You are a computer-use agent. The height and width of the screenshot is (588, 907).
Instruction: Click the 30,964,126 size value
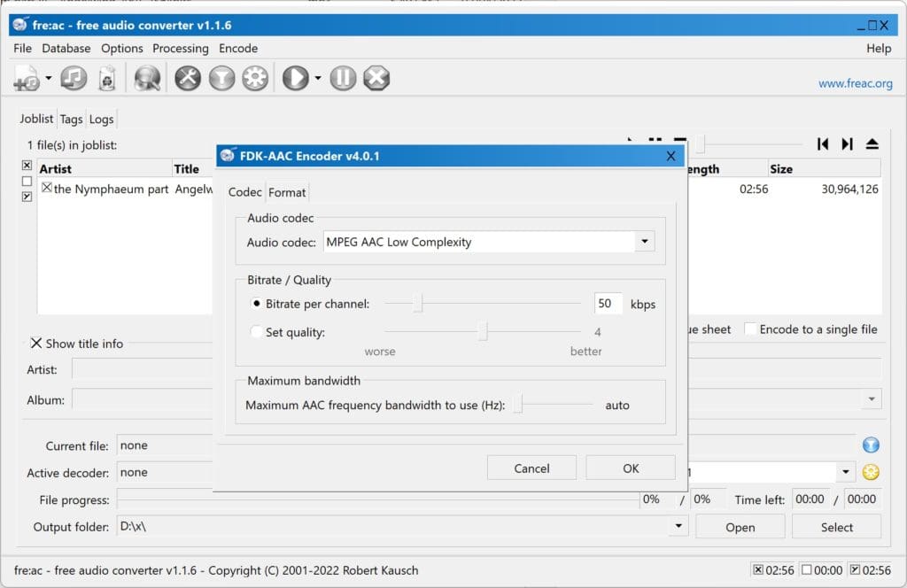pos(849,189)
